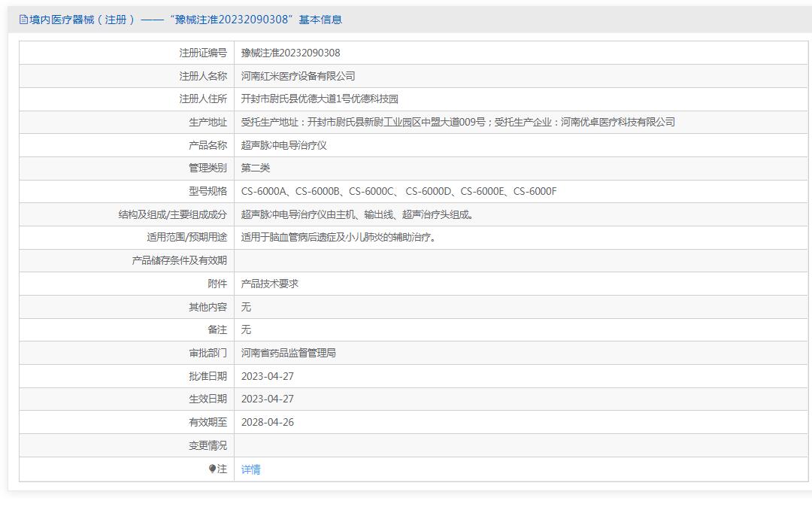Select address 开封市尉氏县优德大道1号优德科技园
812x507 pixels.
[320, 99]
